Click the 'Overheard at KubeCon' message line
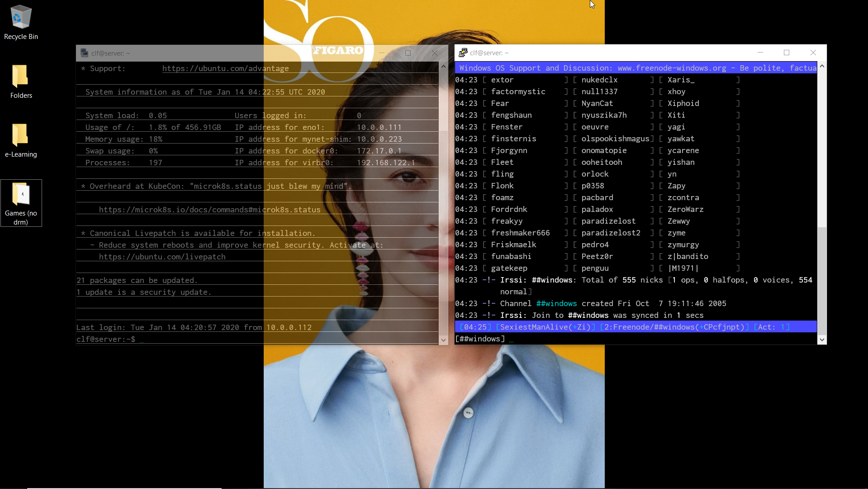Viewport: 868px width, 489px height. tap(216, 186)
